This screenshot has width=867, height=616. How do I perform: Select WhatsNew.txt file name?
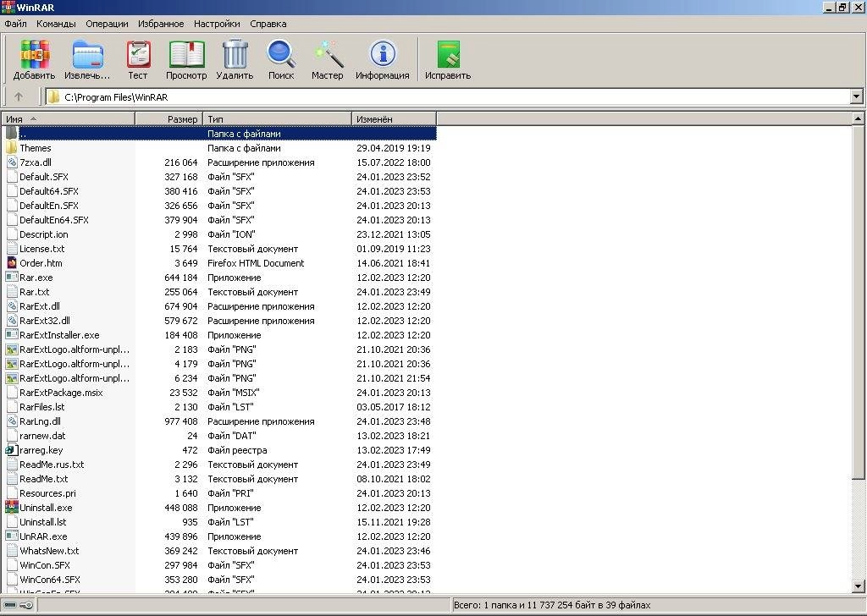pyautogui.click(x=49, y=550)
